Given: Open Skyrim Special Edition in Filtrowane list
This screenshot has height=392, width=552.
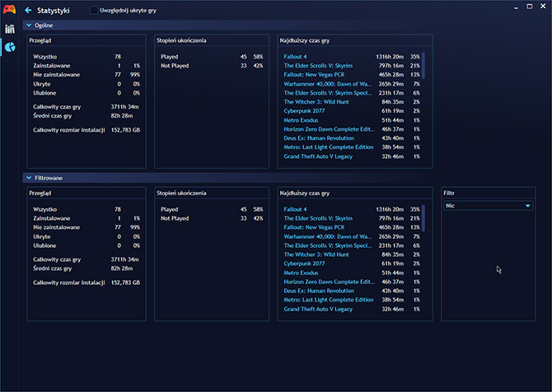Looking at the screenshot, I should pyautogui.click(x=327, y=245).
